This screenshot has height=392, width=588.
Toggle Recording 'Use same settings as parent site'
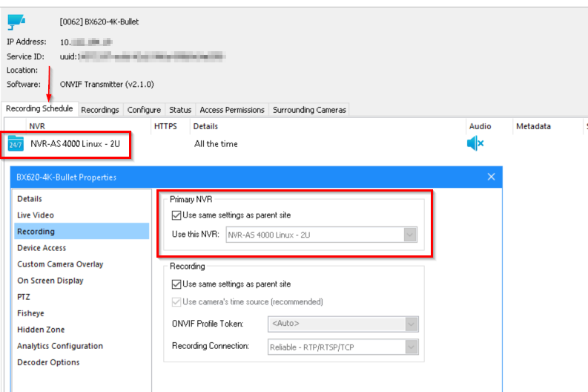coord(176,284)
